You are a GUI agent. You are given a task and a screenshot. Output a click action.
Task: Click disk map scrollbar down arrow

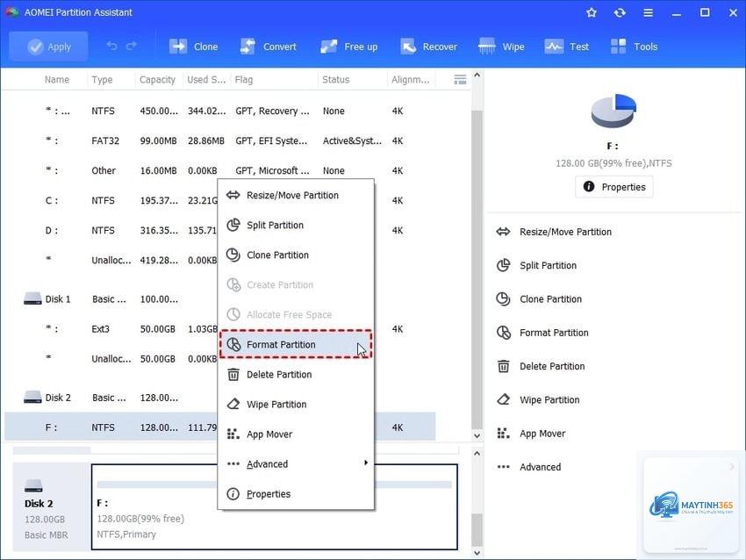tap(477, 553)
